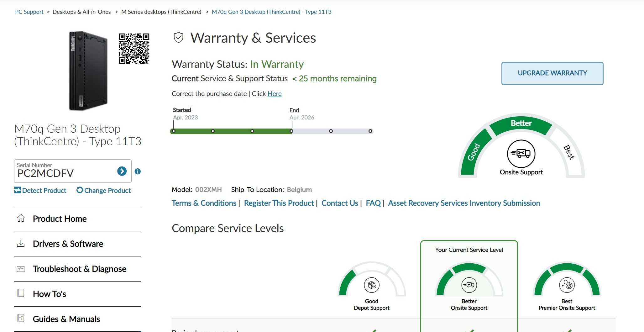Click the Onsite Support truck icon in gauge
Screen dimensions: 644x332
pos(521,154)
